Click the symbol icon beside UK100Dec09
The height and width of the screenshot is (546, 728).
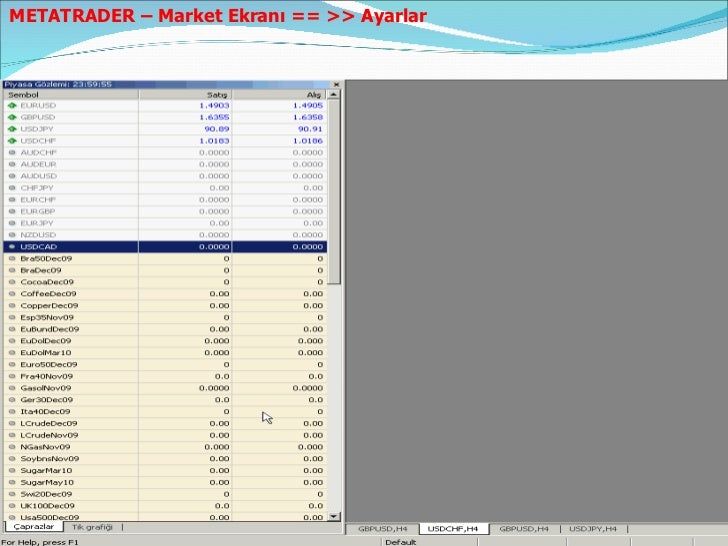[12, 506]
